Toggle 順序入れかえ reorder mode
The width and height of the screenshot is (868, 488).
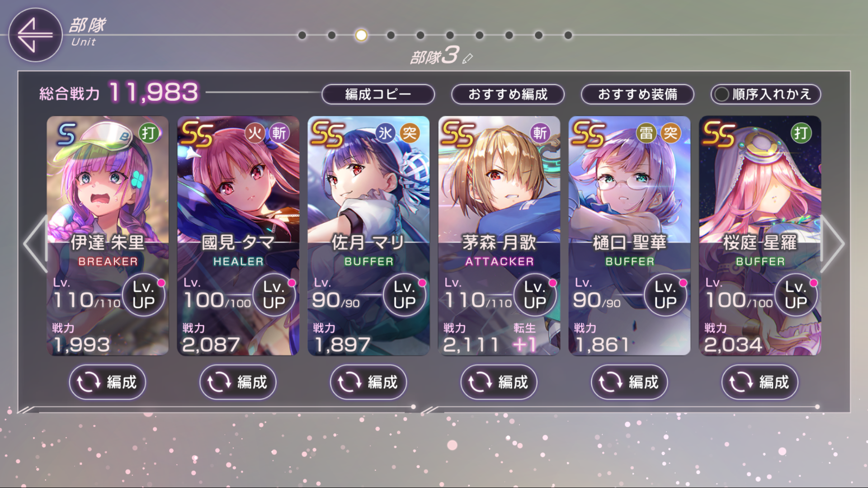pos(765,94)
